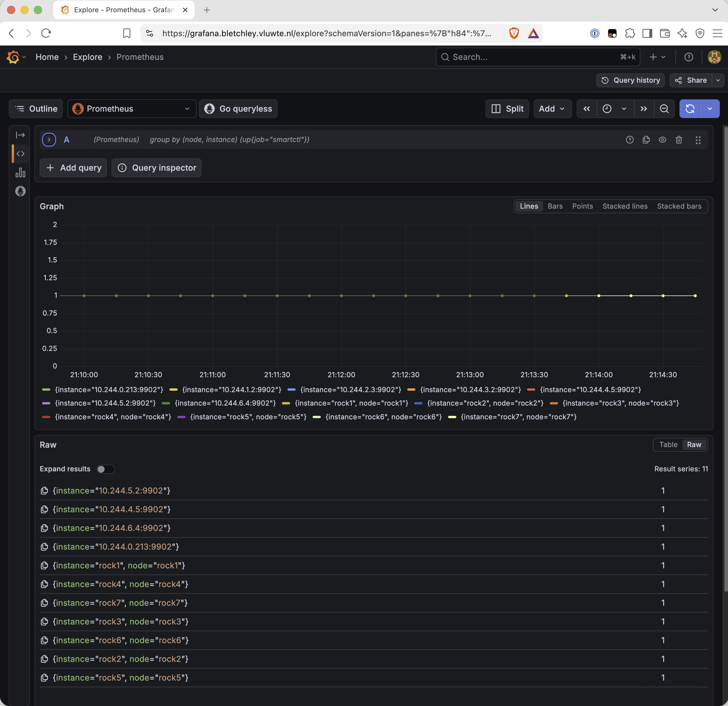728x706 pixels.
Task: Open the Grafana help question icon
Action: coord(689,57)
